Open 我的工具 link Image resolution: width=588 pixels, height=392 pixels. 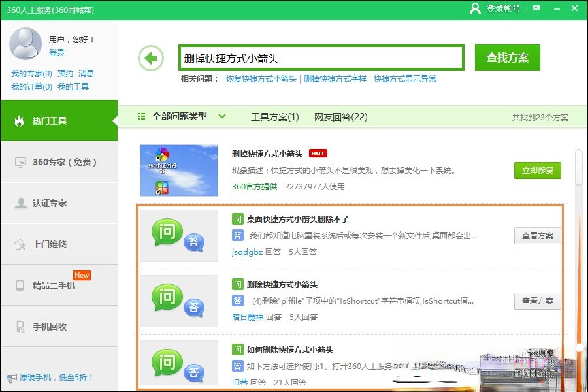[73, 87]
